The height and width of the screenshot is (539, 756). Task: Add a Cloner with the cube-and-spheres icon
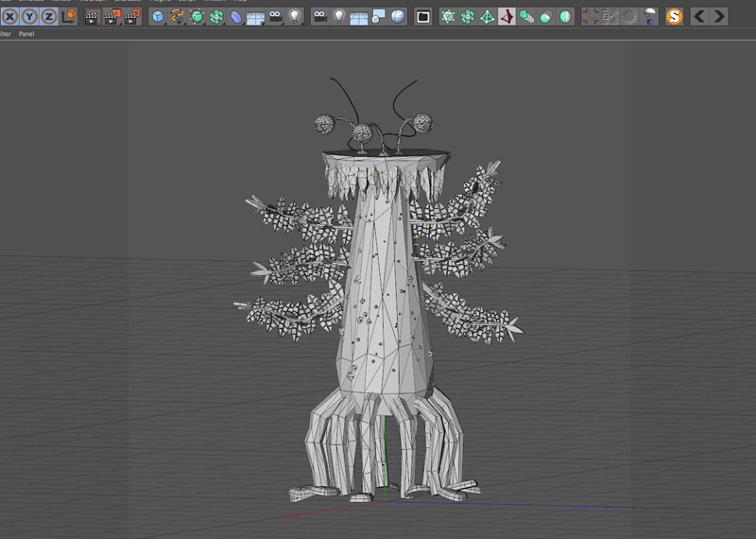526,17
